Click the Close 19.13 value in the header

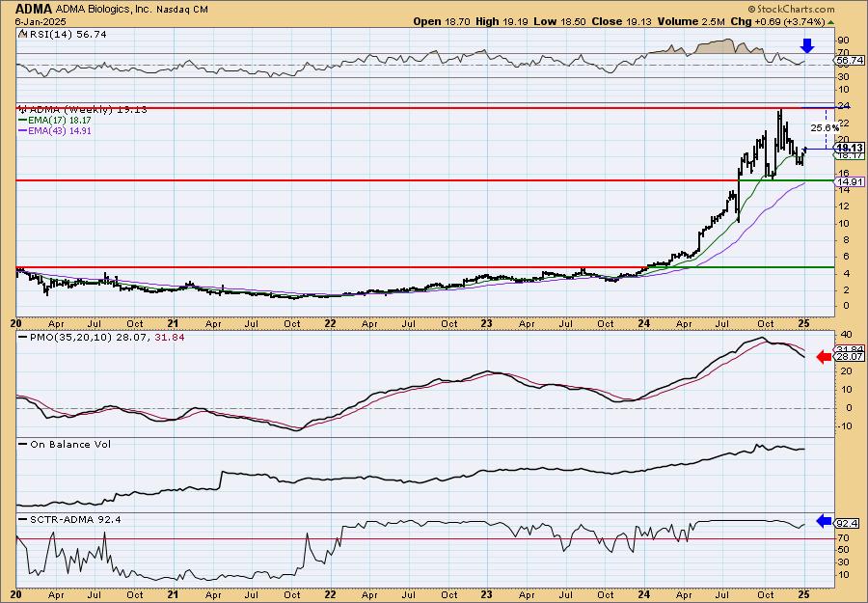[622, 22]
